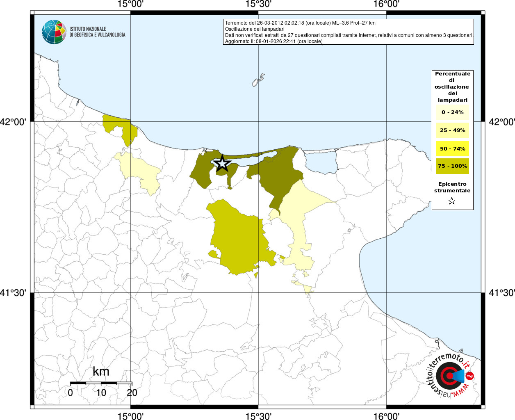Image resolution: width=515 pixels, height=420 pixels.
Task: Click the 'Epicentro strumentale' legend label
Action: [452, 187]
